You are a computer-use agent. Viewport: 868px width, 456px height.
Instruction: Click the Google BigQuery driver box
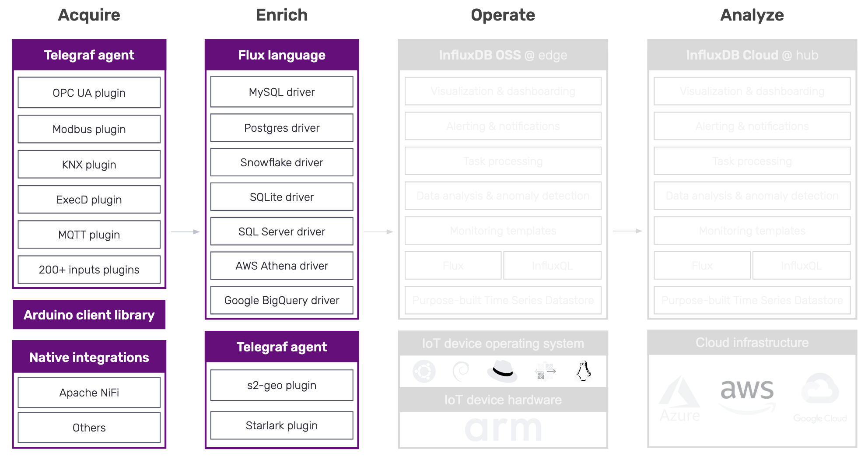(x=282, y=300)
